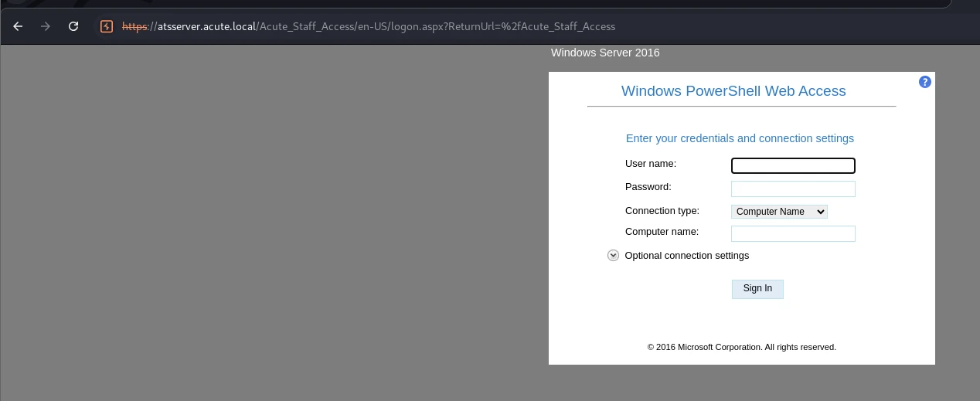
Task: Reload the page with the refresh icon
Action: 73,26
